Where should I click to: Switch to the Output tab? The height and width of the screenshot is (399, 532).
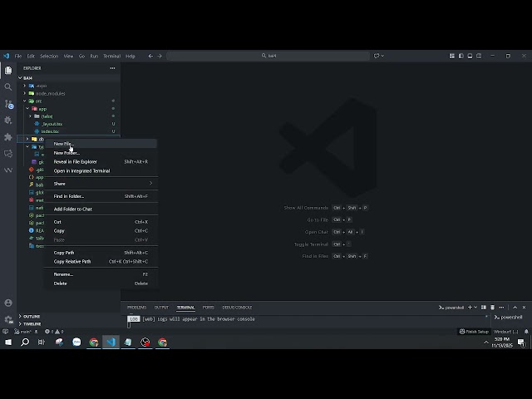click(x=161, y=308)
